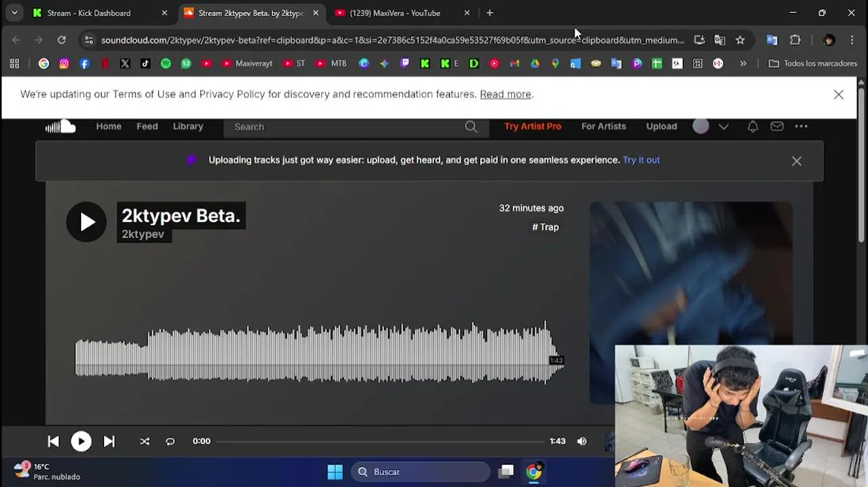This screenshot has height=487, width=868.
Task: Click the Try Artist Pro link
Action: click(533, 126)
